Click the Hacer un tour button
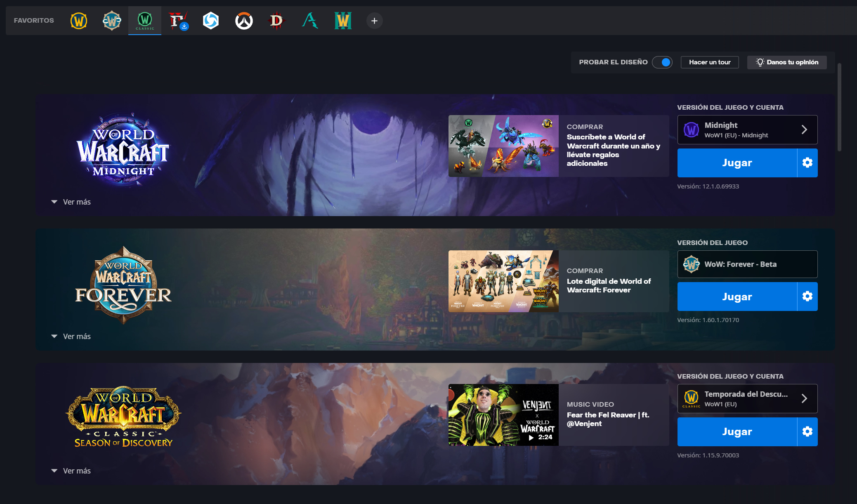This screenshot has height=504, width=857. tap(710, 62)
